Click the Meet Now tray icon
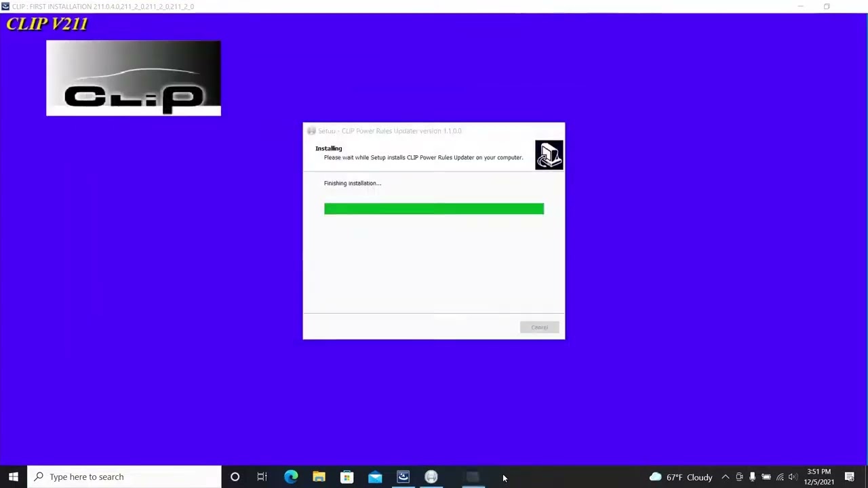Image resolution: width=868 pixels, height=488 pixels. coord(739,477)
